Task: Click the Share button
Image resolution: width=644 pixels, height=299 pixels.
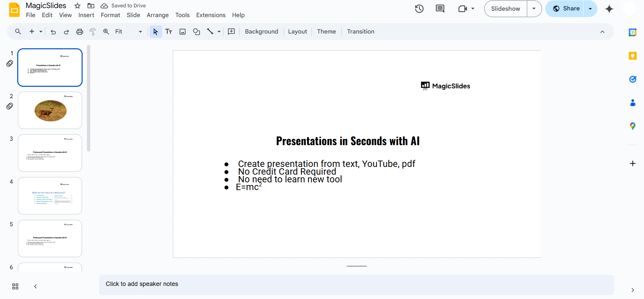Action: click(566, 9)
